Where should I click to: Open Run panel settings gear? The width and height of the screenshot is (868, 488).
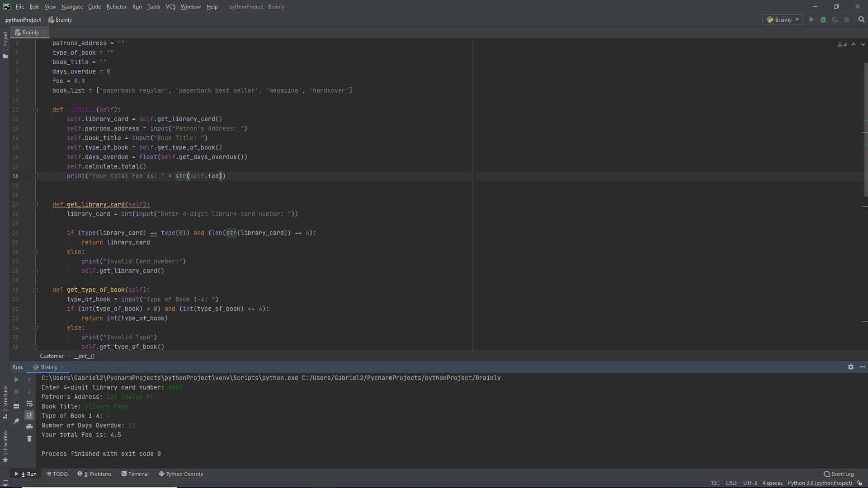pyautogui.click(x=850, y=367)
